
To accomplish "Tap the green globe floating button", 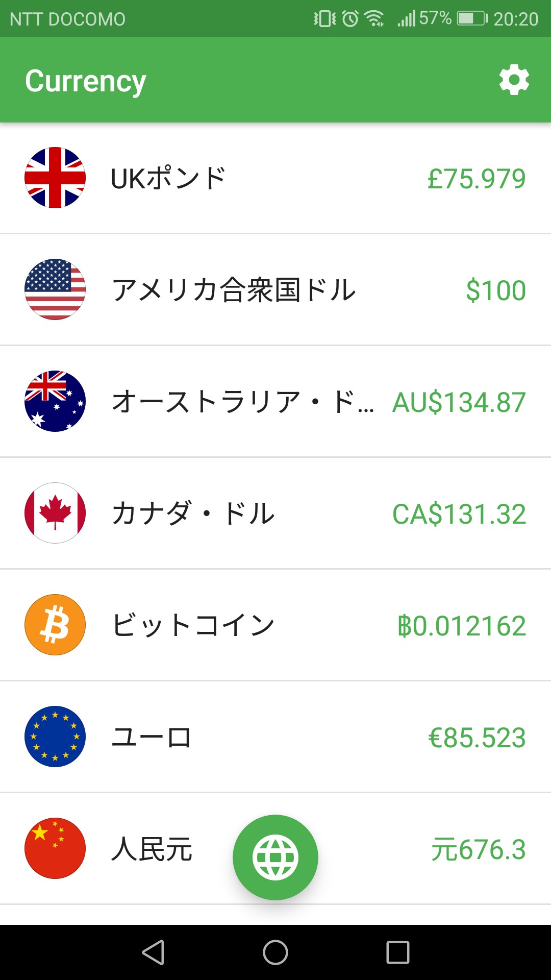I will click(x=275, y=857).
